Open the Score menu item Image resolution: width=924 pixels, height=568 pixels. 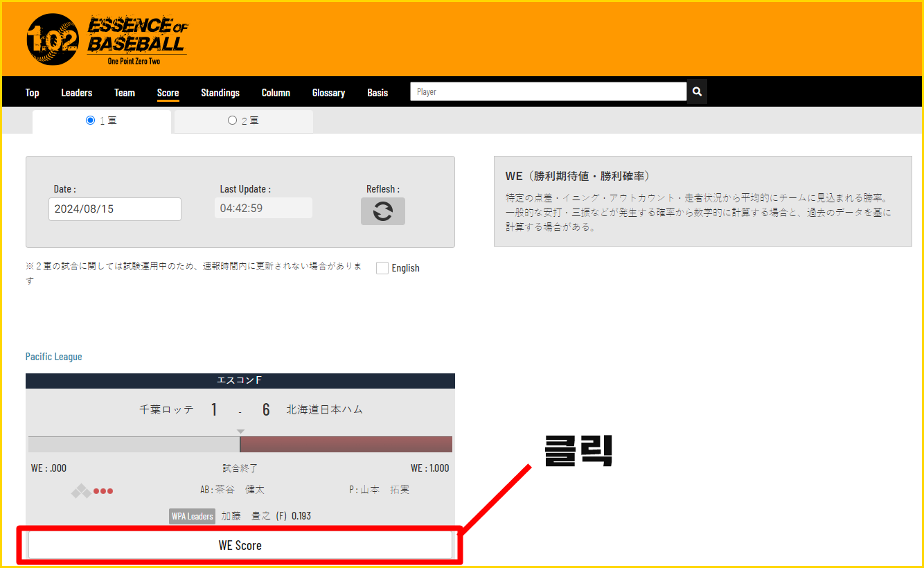pos(168,93)
